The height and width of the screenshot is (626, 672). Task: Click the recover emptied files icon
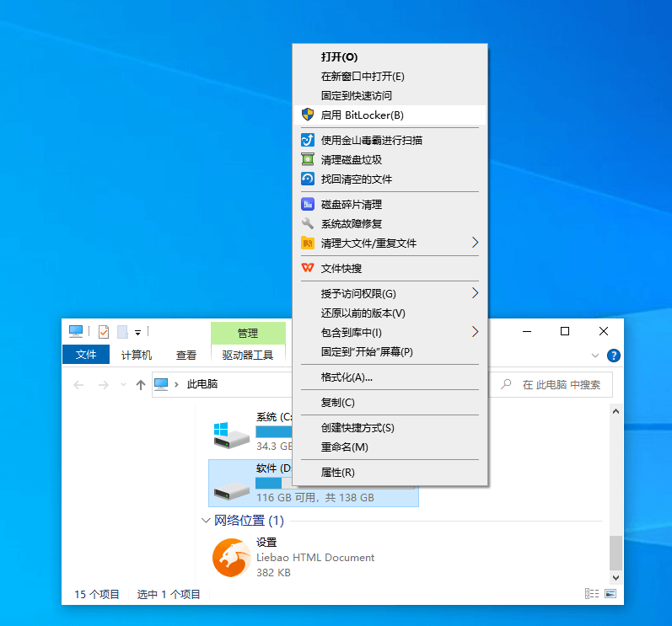(x=307, y=179)
